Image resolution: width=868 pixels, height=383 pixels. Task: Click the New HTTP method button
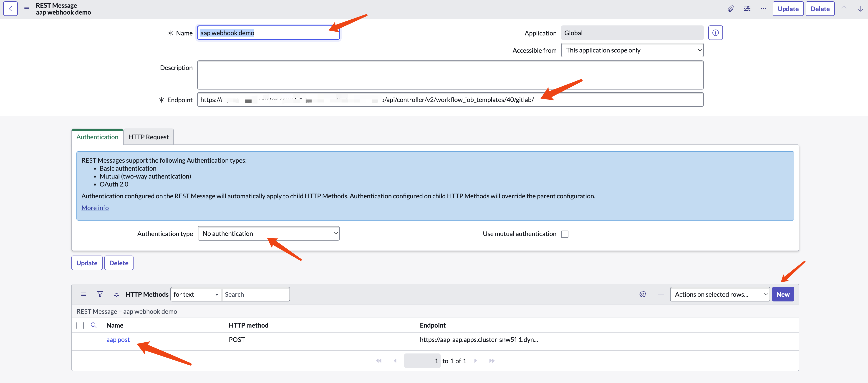pyautogui.click(x=782, y=294)
